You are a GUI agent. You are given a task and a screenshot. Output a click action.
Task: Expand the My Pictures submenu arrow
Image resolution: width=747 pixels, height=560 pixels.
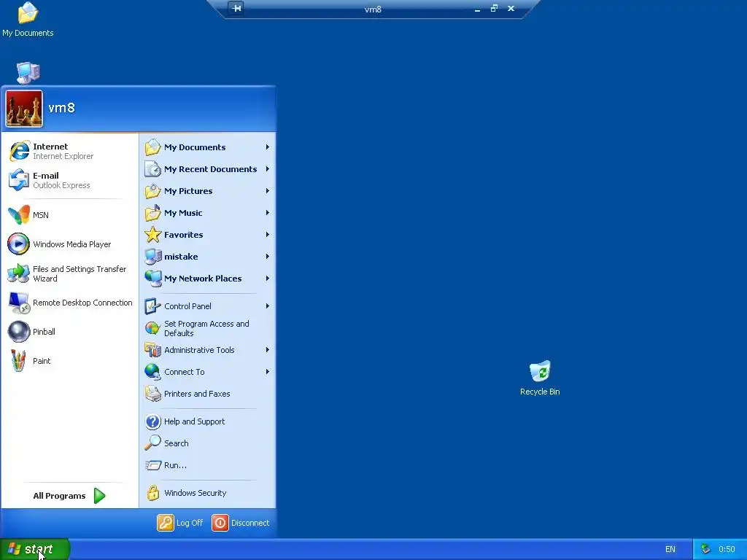click(x=267, y=191)
